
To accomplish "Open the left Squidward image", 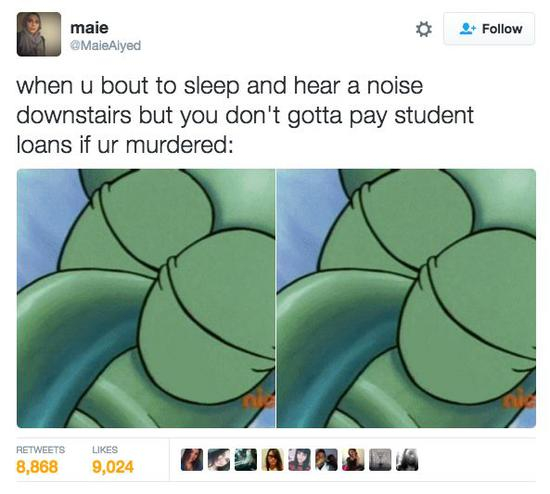I will [x=146, y=298].
